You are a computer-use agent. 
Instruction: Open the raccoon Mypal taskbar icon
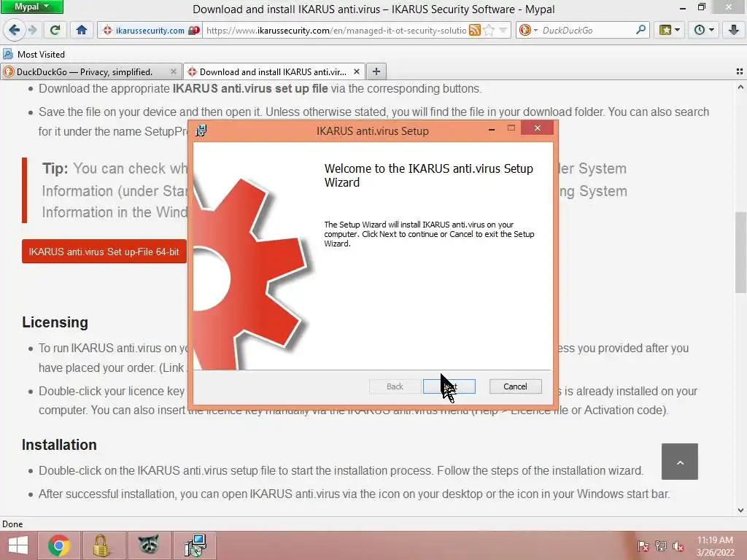coord(149,545)
